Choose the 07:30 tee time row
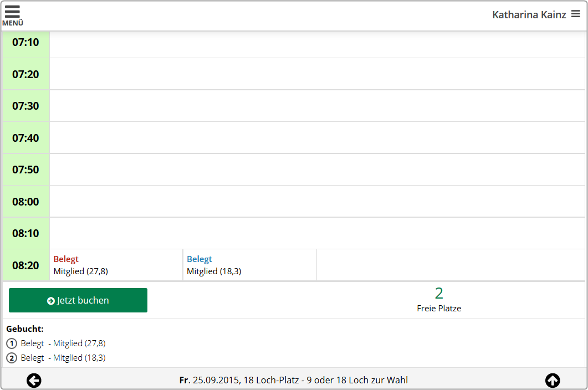The height and width of the screenshot is (390, 588). [317, 106]
